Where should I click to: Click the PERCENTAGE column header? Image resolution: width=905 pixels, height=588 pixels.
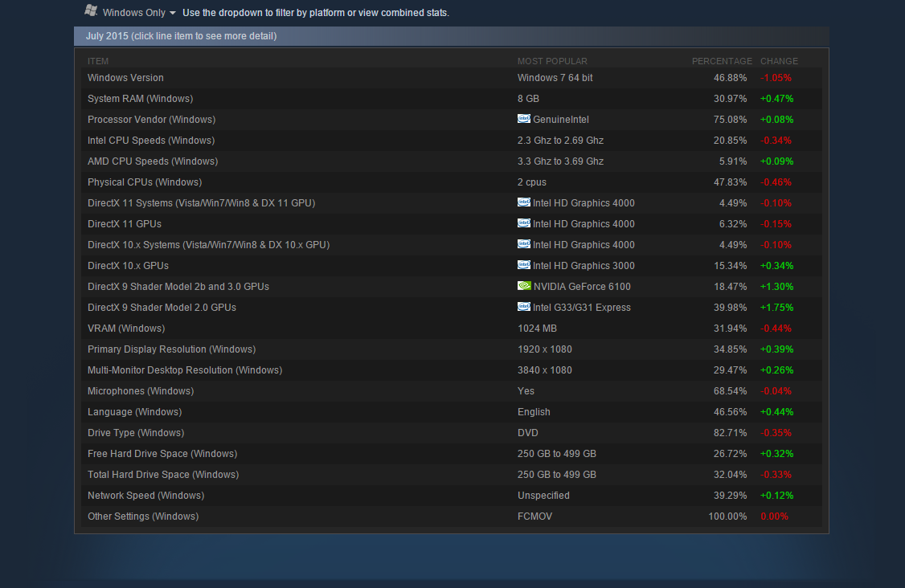(x=722, y=61)
